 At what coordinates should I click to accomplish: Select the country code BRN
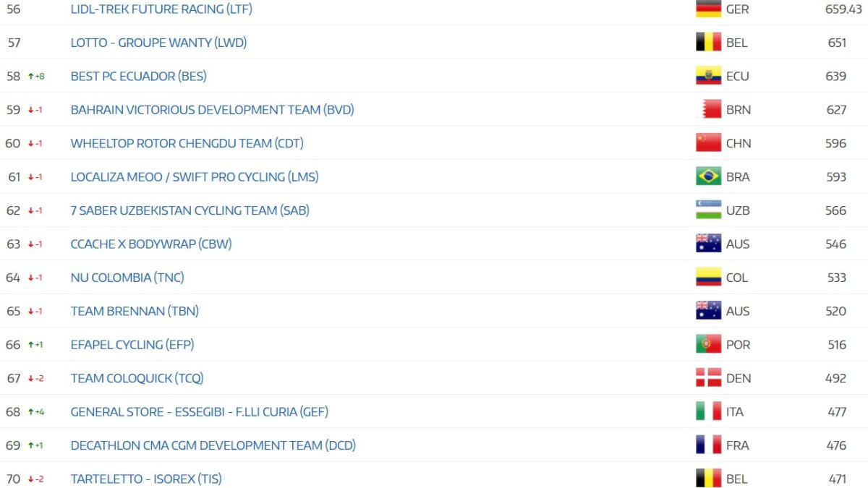point(739,110)
